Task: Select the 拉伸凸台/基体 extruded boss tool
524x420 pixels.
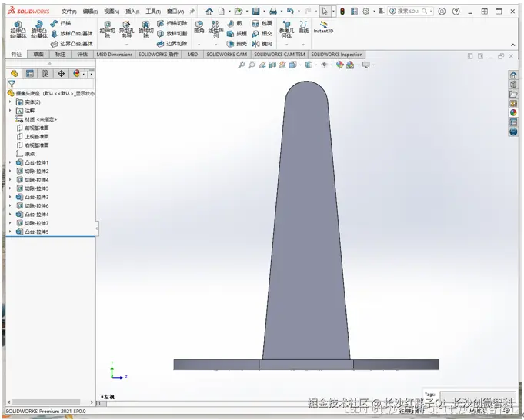Action: pyautogui.click(x=18, y=29)
